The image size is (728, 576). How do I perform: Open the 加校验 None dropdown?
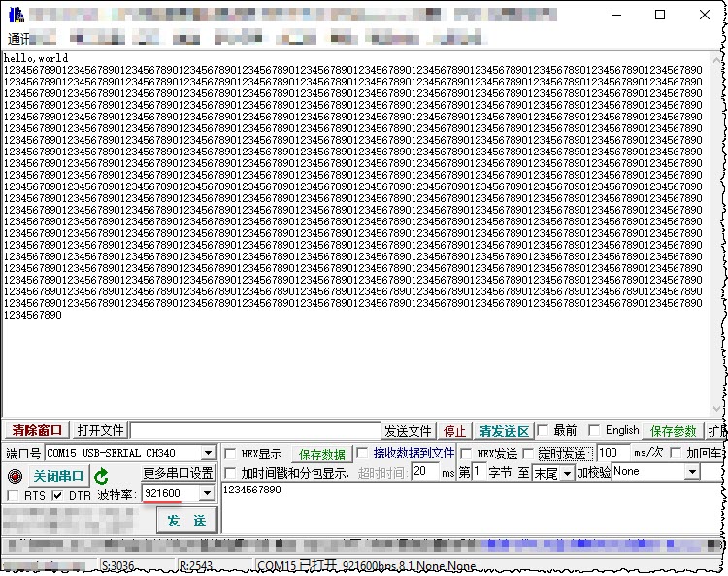[692, 472]
